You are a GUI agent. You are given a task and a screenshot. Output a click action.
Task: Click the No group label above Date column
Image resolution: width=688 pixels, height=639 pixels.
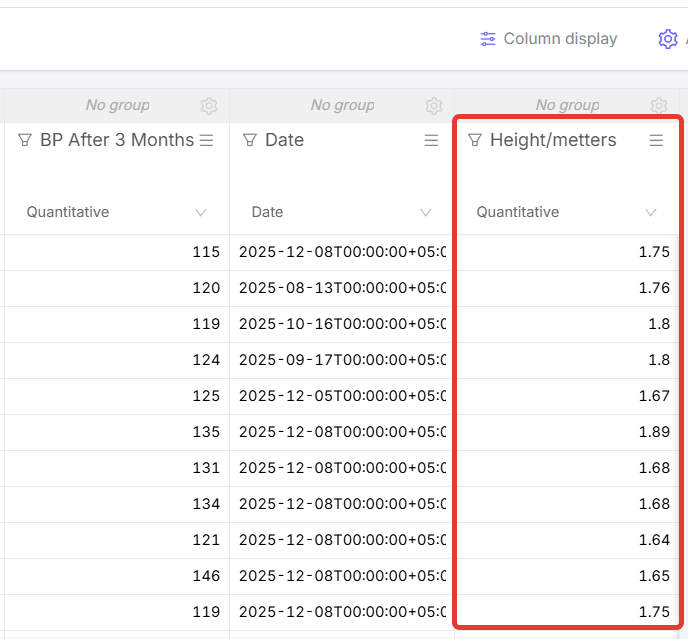(342, 105)
